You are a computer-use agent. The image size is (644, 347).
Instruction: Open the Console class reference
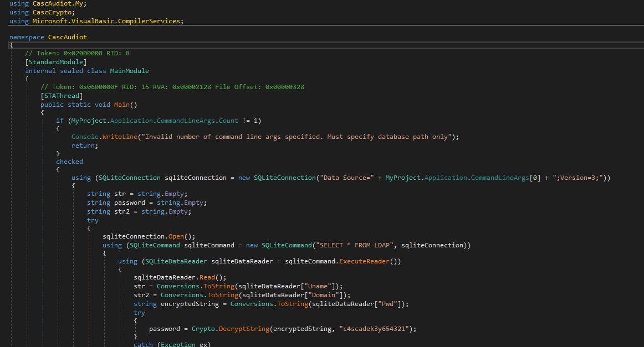click(85, 137)
